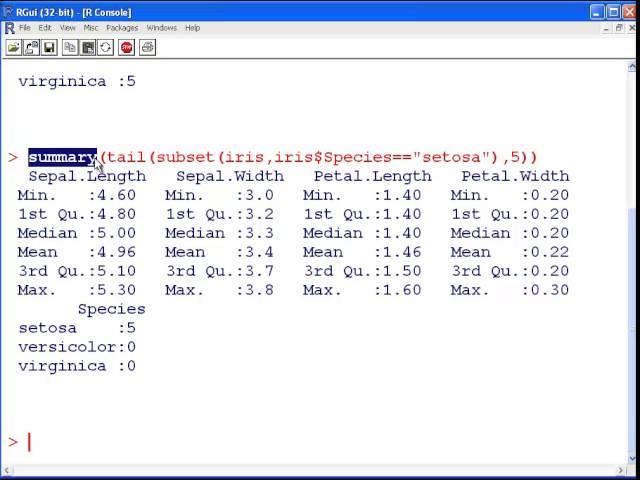Viewport: 640px width, 480px height.
Task: Close the inner R Console window
Action: [x=632, y=28]
